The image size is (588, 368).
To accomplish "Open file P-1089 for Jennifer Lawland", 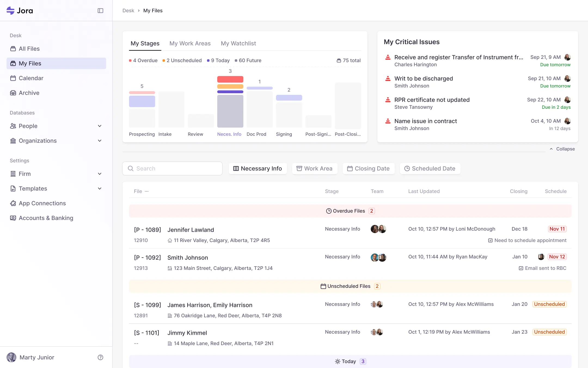I will click(191, 230).
